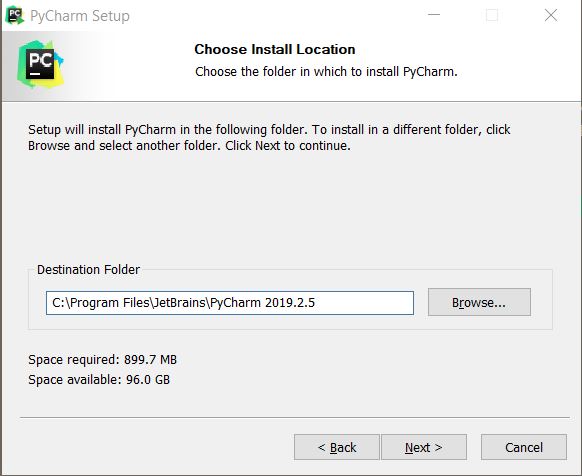
Task: Minimize the PyCharm Setup window
Action: (434, 15)
